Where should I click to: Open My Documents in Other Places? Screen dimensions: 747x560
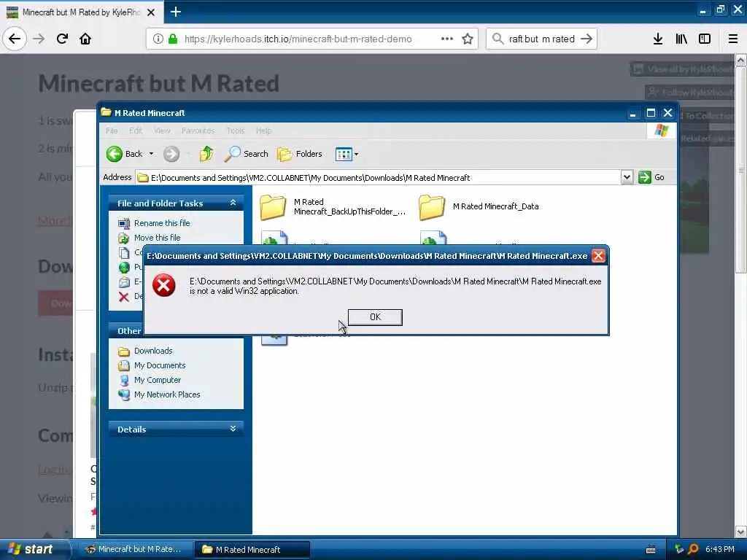click(160, 365)
